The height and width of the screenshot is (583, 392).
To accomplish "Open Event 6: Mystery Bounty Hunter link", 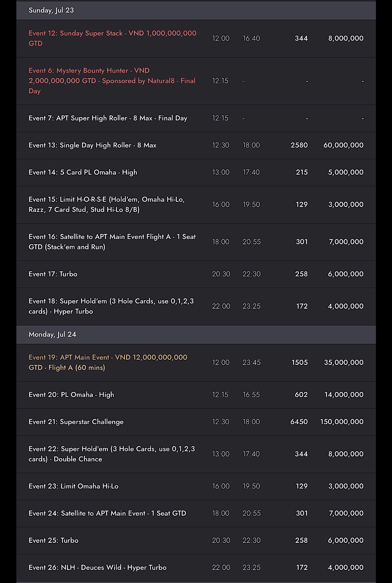I will pos(112,81).
